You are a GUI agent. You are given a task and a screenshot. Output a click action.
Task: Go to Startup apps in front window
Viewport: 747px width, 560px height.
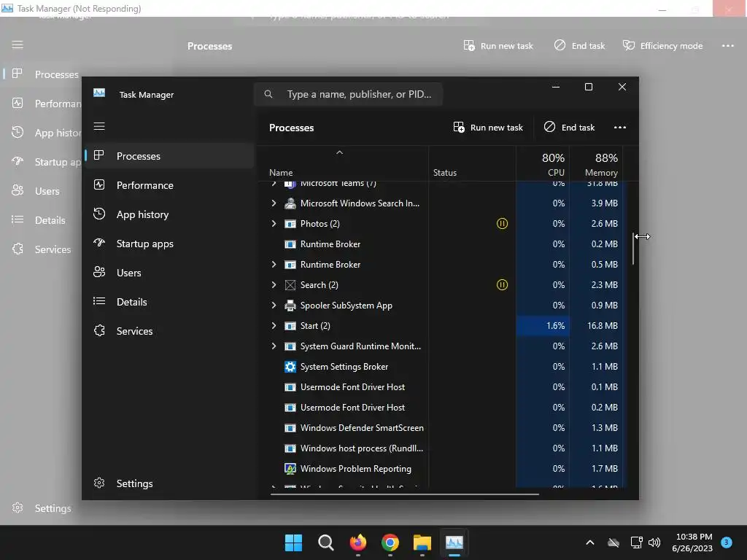(x=169, y=244)
